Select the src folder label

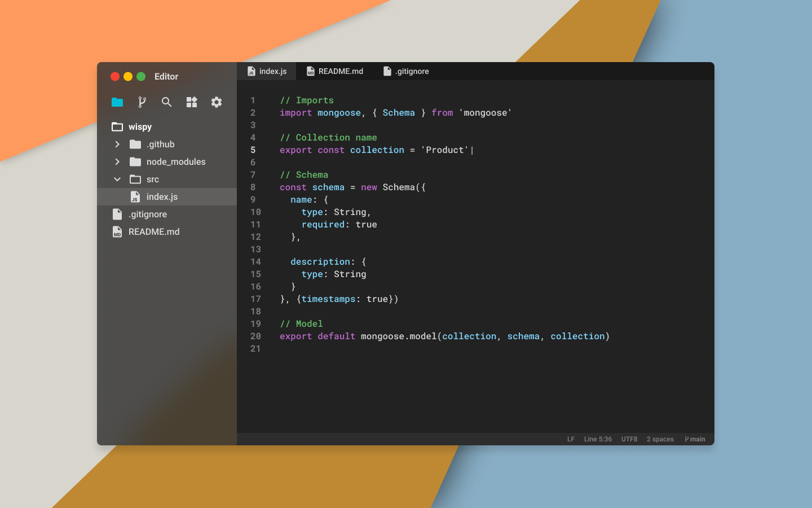pyautogui.click(x=153, y=179)
